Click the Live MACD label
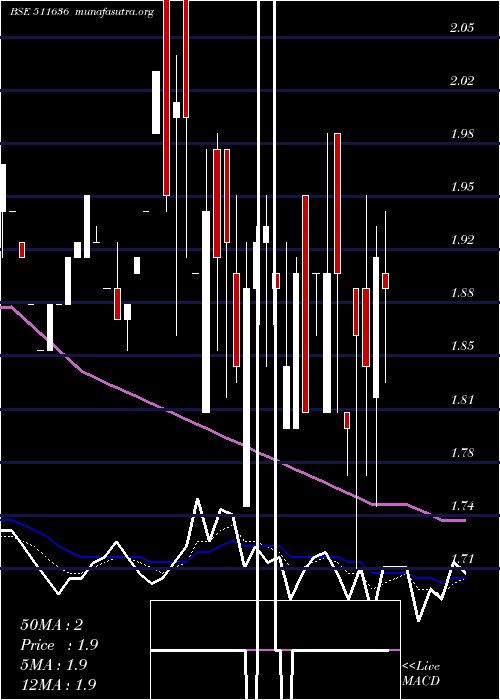Viewport: 500px width, 700px height. (x=421, y=674)
